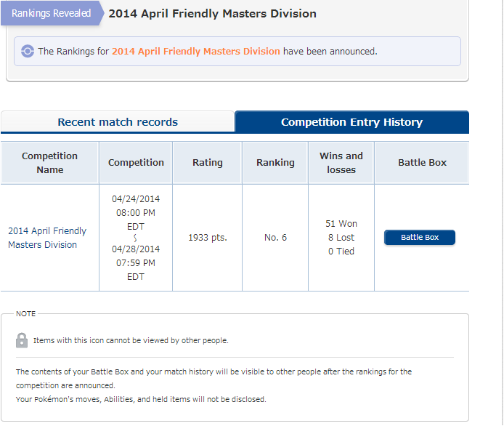Click the Wins and losses column header
The image size is (504, 426).
click(341, 163)
